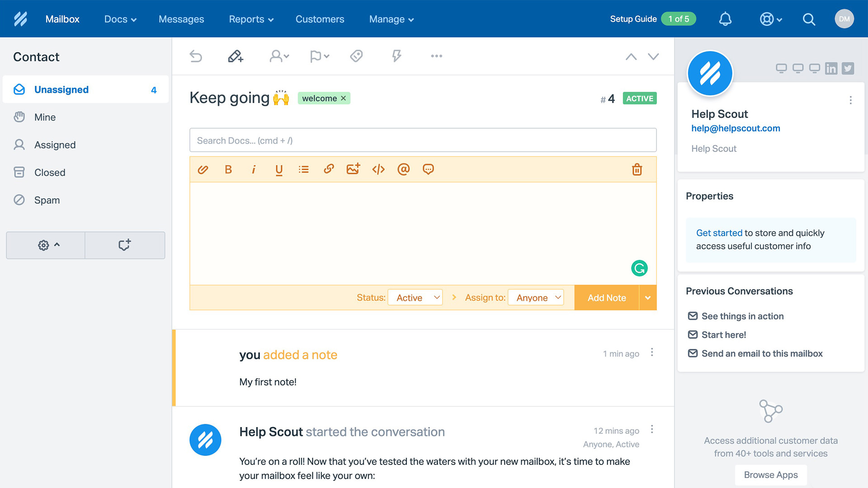The height and width of the screenshot is (488, 868).
Task: Remove the welcome tag
Action: (x=343, y=98)
